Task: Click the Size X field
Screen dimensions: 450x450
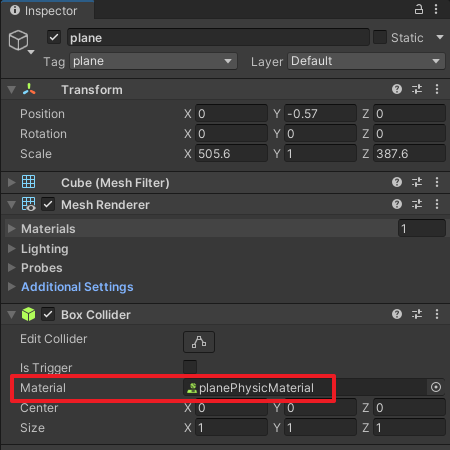Action: point(231,427)
